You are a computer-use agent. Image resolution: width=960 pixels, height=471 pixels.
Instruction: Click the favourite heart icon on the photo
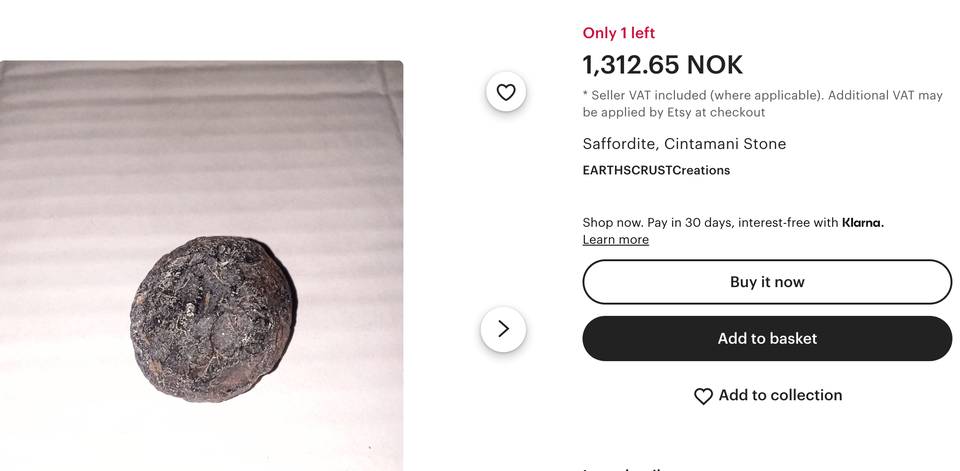(x=506, y=92)
